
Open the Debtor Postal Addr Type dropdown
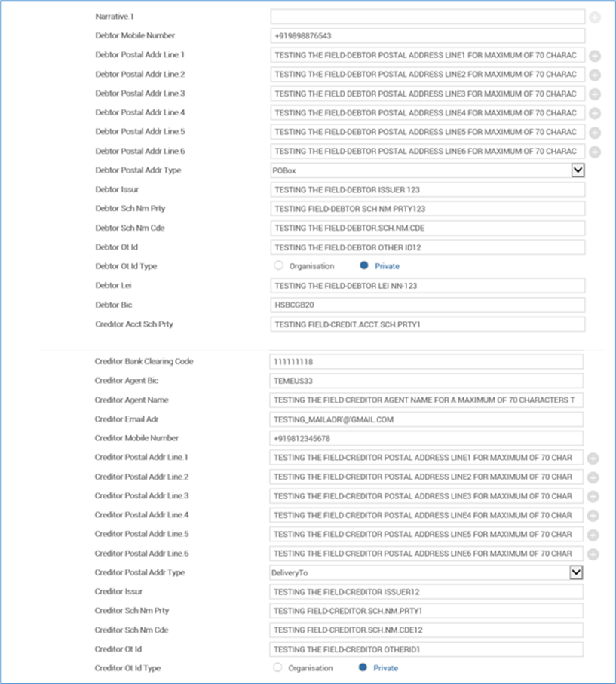578,170
